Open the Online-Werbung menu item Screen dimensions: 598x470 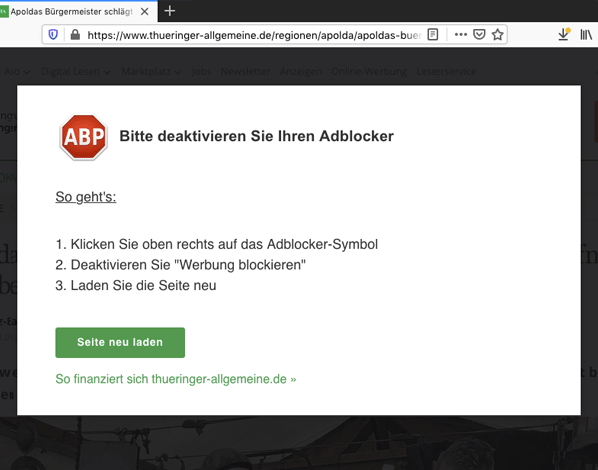pos(369,71)
